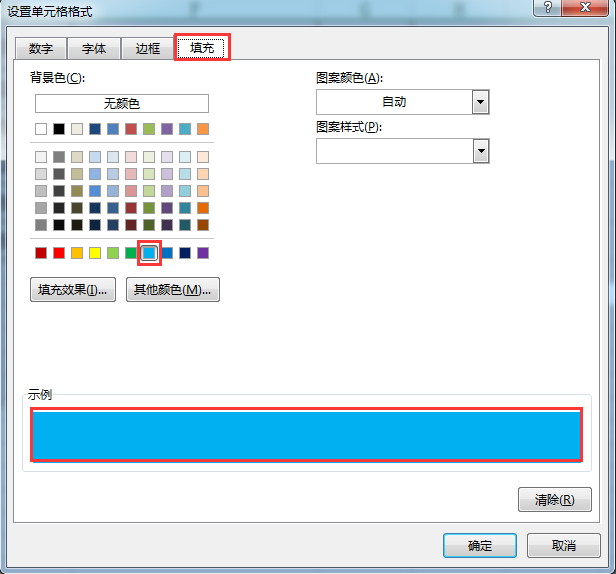Pick purple swatch in top theme row

[167, 129]
